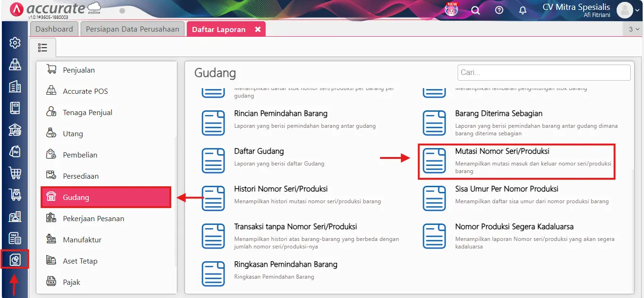Screen dimensions: 644x298
Task: Click the search magnifier in the top bar
Action: [475, 10]
